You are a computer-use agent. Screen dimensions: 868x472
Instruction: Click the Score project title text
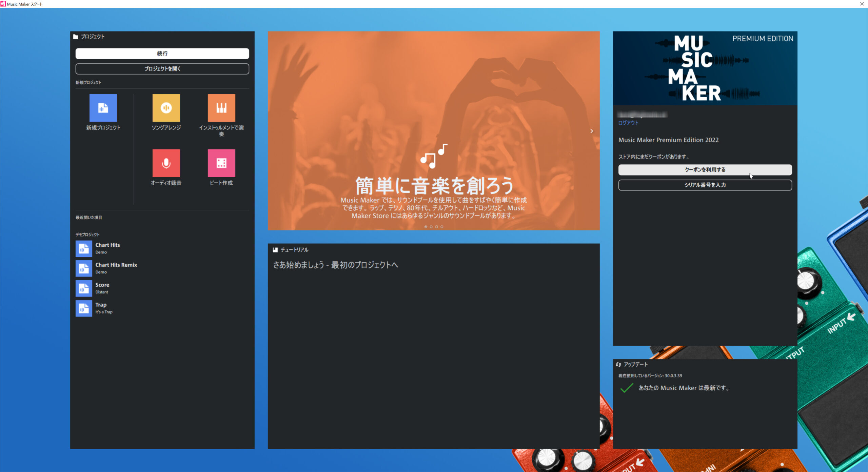pyautogui.click(x=102, y=285)
